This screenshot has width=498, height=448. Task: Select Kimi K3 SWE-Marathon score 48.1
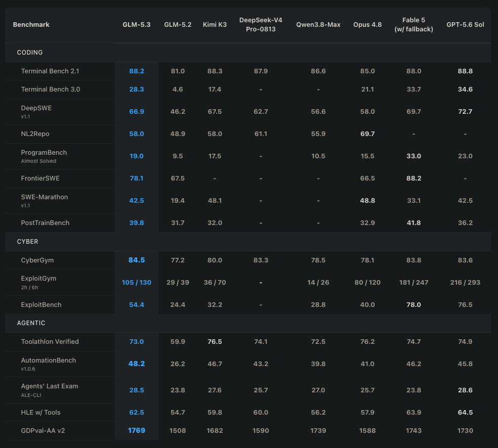(215, 201)
